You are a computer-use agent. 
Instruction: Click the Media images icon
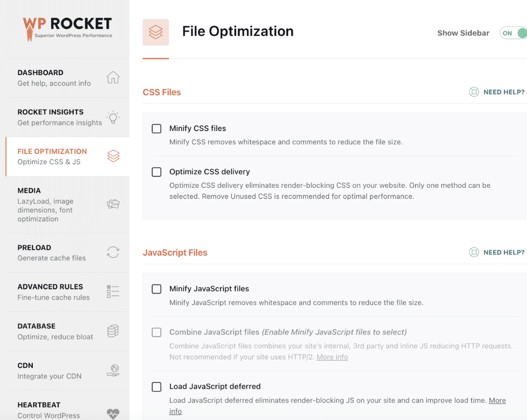tap(113, 204)
